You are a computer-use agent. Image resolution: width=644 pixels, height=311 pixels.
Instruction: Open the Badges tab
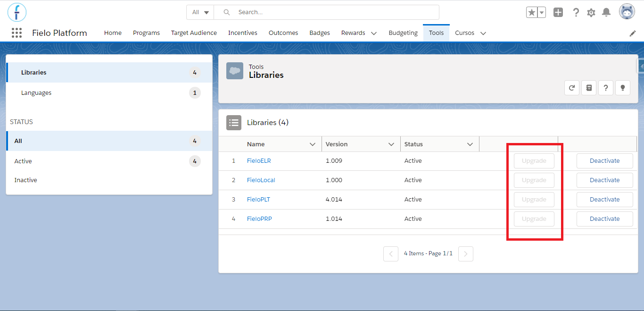(x=320, y=33)
